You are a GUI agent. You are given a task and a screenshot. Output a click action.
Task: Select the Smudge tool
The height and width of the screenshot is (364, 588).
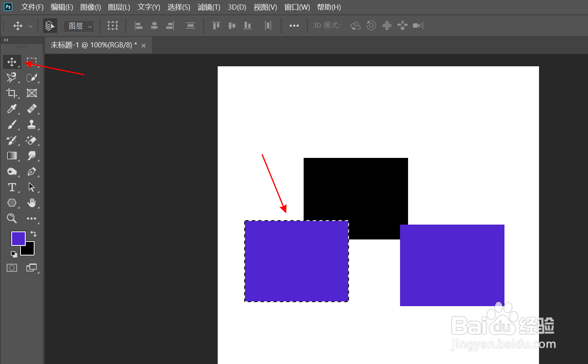[32, 156]
